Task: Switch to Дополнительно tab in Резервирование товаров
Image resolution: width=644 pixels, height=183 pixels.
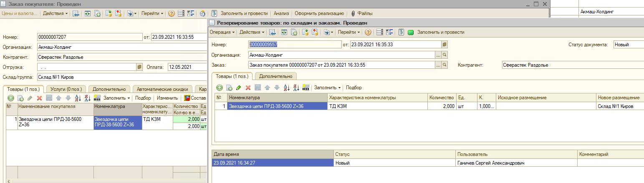Action: click(x=276, y=76)
